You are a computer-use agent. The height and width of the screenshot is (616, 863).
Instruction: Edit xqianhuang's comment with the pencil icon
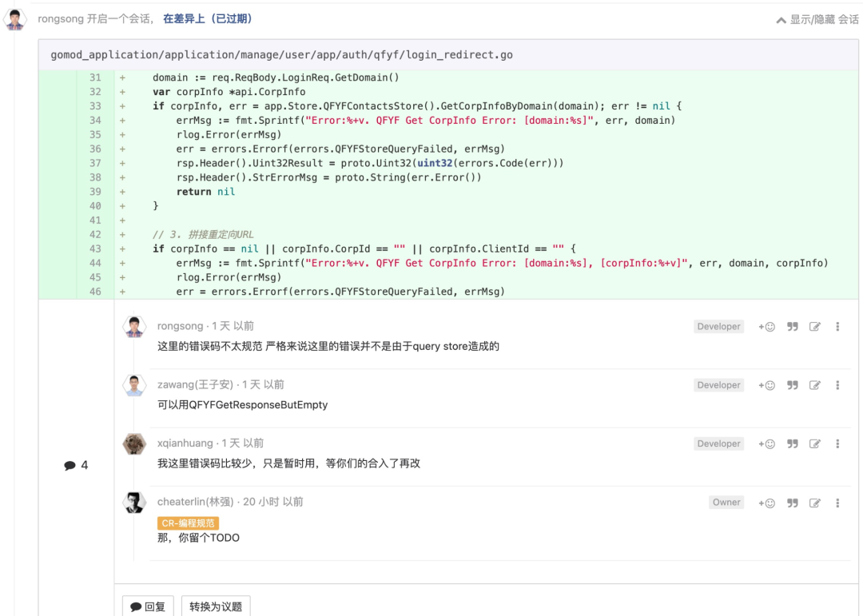[814, 443]
